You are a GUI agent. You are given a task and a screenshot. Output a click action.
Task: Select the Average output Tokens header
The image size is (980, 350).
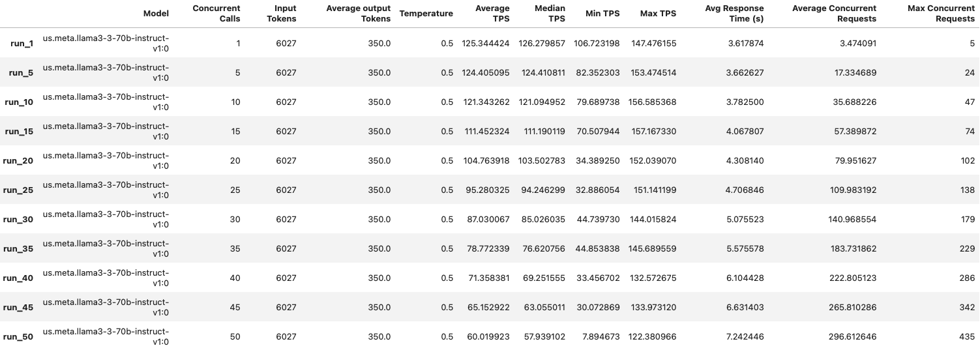click(x=358, y=14)
